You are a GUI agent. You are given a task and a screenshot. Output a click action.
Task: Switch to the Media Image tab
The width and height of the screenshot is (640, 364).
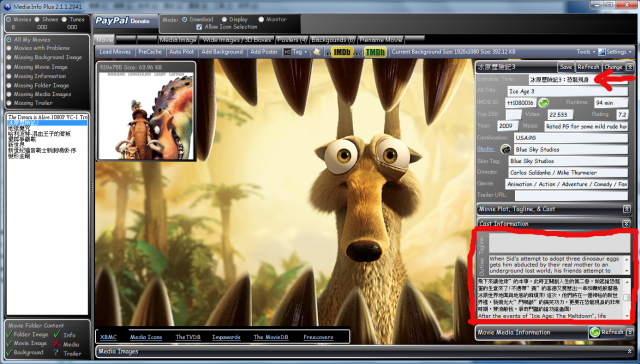coord(178,40)
